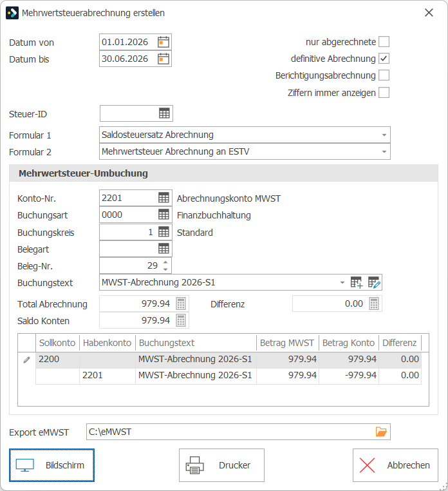448x491 pixels.
Task: Open calculator for Total Abrechnung
Action: 181,303
